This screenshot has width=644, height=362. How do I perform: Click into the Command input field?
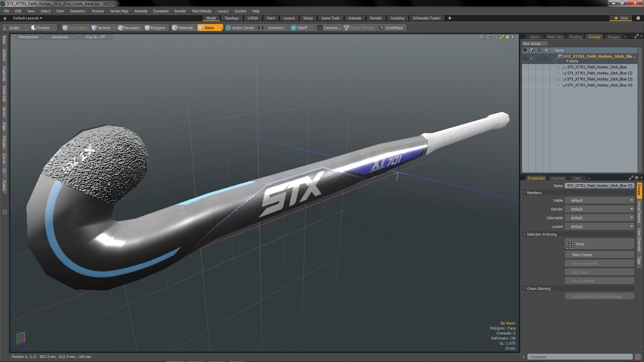(580, 357)
